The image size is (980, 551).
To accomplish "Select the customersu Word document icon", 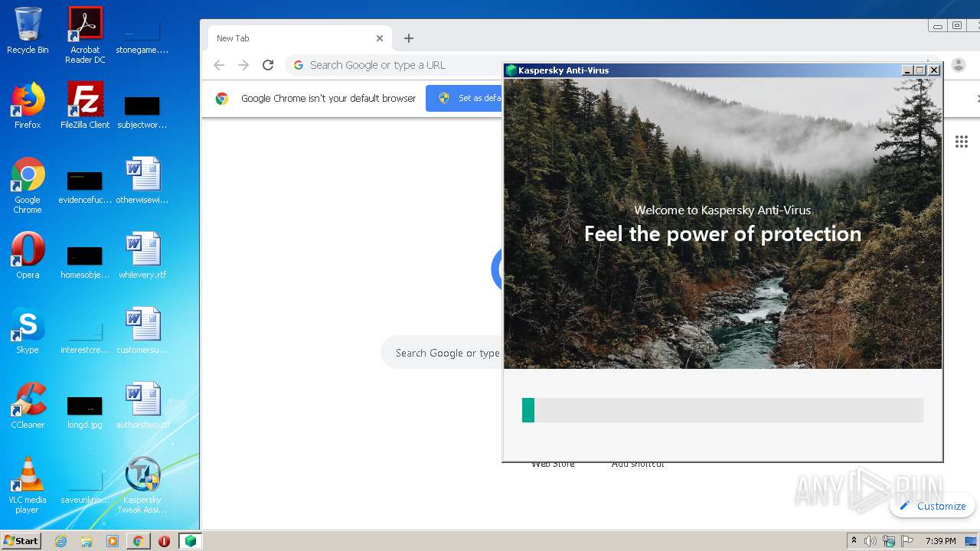I will [142, 331].
